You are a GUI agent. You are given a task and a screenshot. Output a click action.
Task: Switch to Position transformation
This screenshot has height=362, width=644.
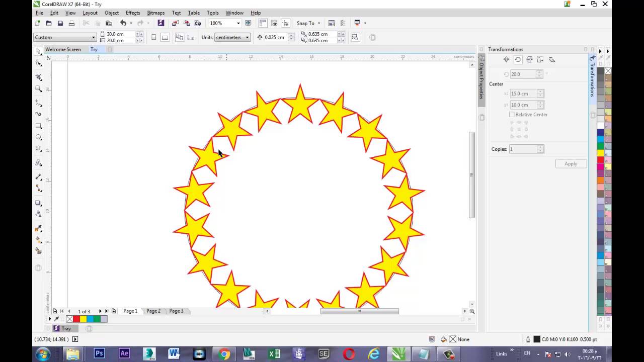click(x=506, y=59)
